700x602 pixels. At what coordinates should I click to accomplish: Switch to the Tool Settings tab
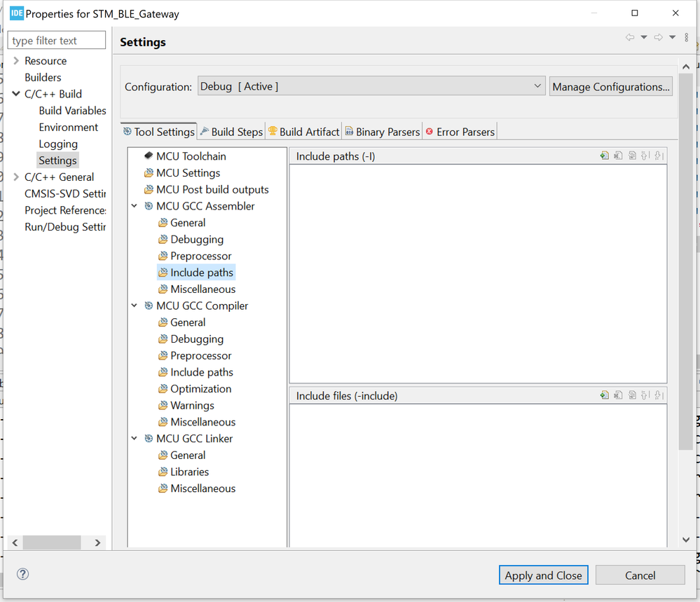tap(159, 132)
